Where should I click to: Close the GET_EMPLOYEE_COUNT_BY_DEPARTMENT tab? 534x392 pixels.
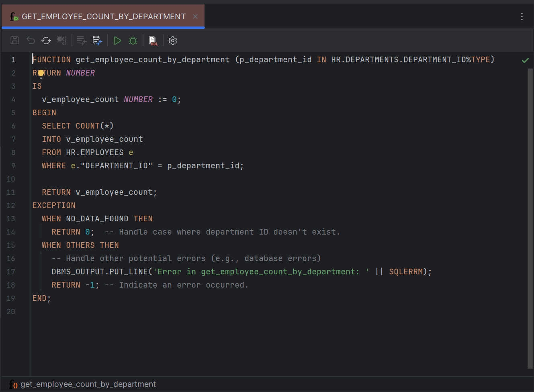pos(195,16)
